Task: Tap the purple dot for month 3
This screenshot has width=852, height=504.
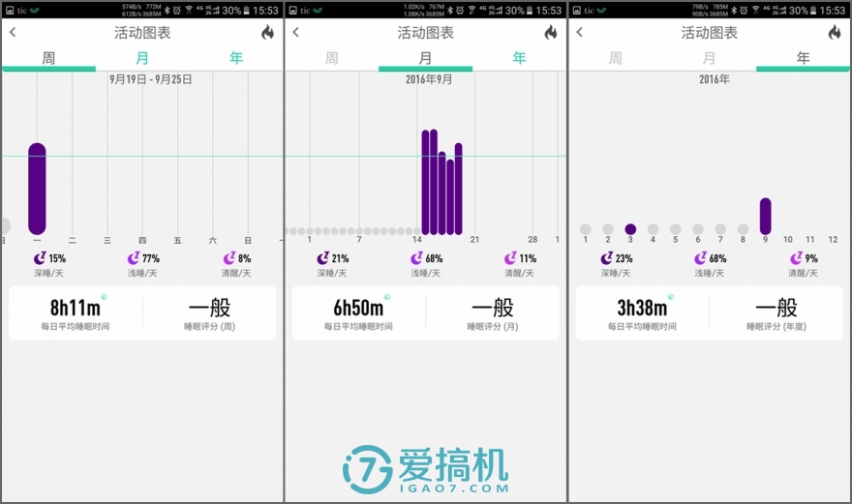Action: 630,229
